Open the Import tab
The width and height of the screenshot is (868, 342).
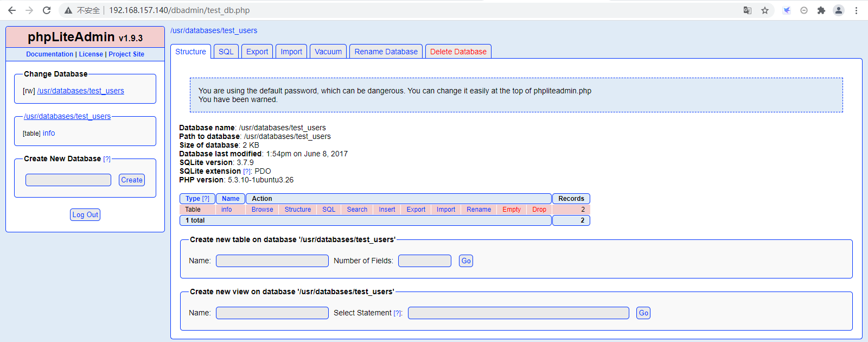pos(291,52)
